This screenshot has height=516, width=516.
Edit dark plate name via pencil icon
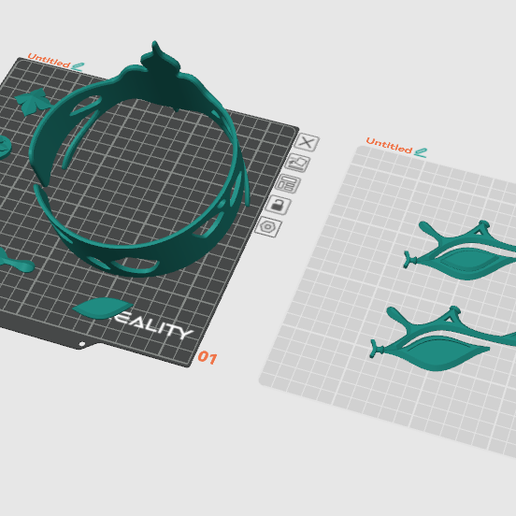click(78, 67)
